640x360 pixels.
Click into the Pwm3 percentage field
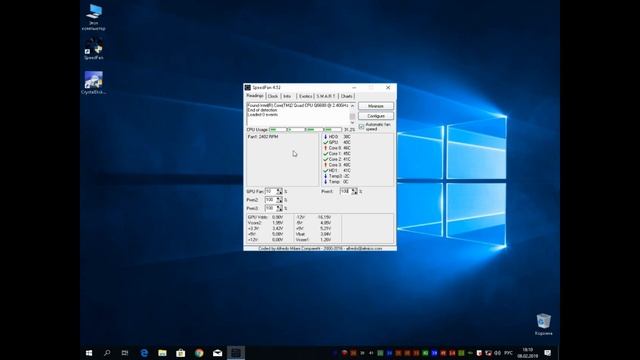point(271,208)
